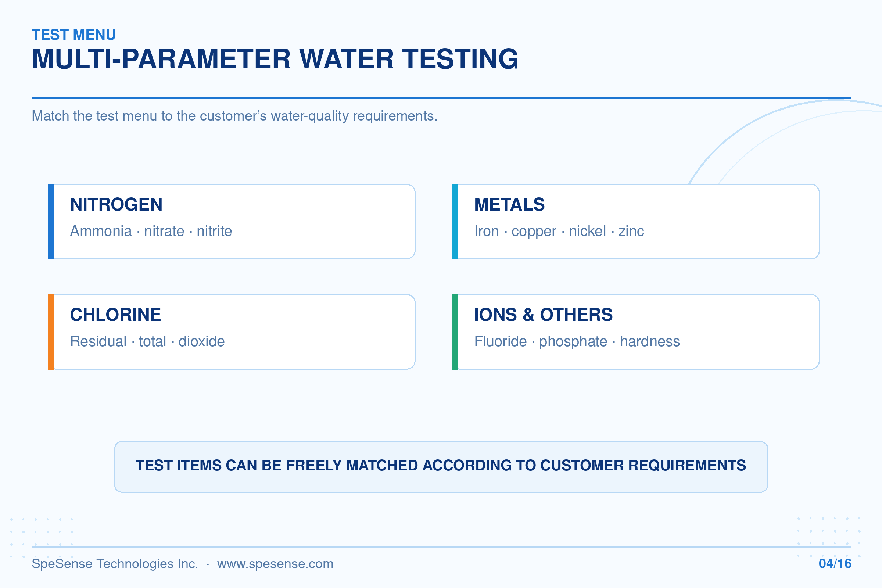Click SpeSense Technologies Inc. footer text
Viewport: 882px width, 588px height.
pos(115,564)
